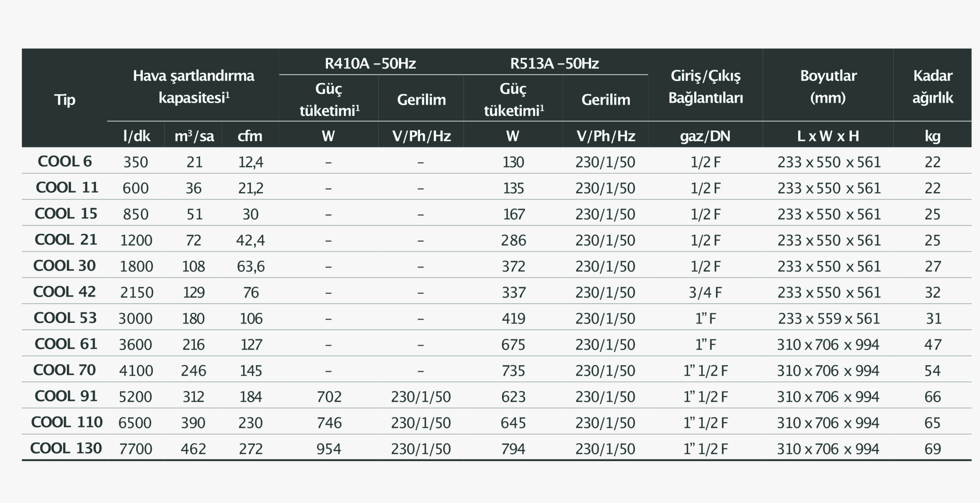Screen dimensions: 980x503
Task: Click the COOL 6 row label
Action: pyautogui.click(x=65, y=161)
